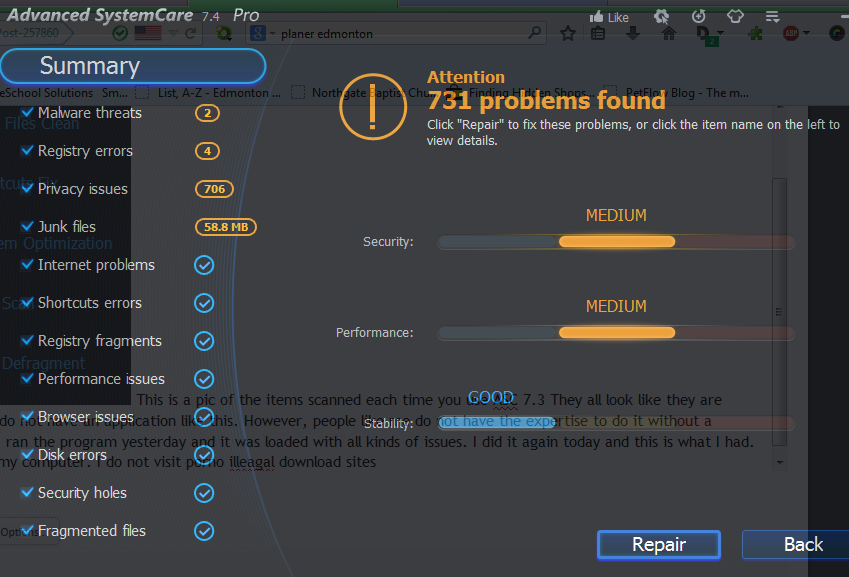Click the Junk files 58.8 MB badge
849x577 pixels.
[x=226, y=227]
